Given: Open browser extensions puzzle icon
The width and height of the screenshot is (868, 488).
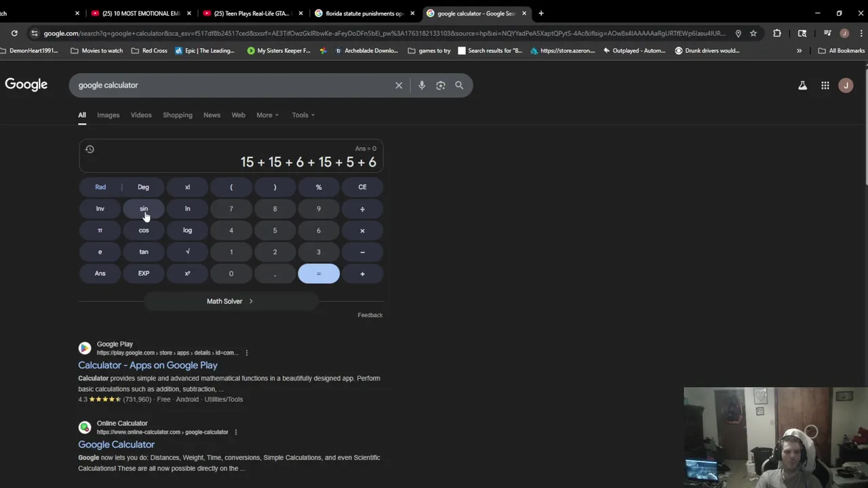Looking at the screenshot, I should (777, 33).
